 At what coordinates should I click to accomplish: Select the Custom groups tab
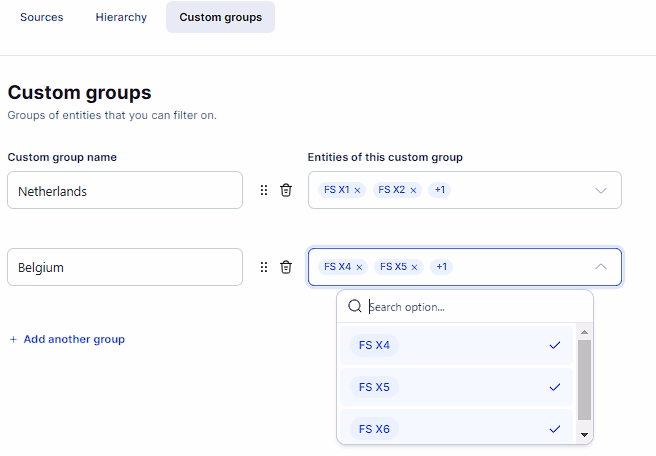coord(220,17)
